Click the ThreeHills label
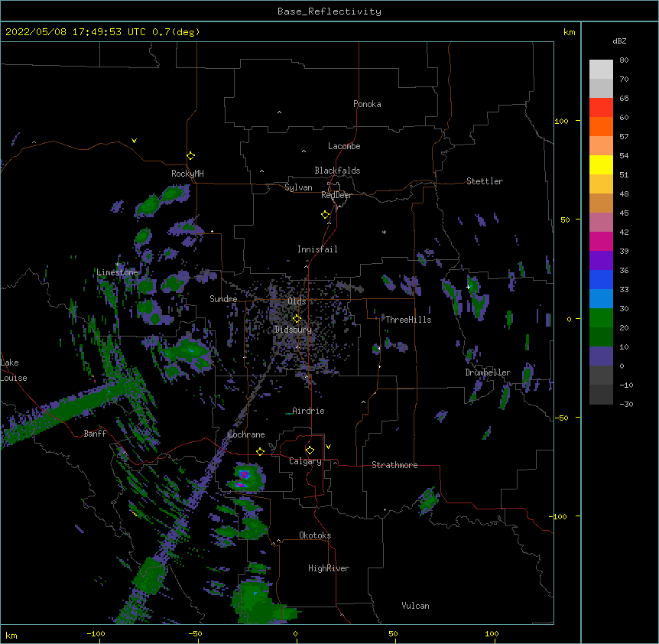The image size is (659, 644). (x=408, y=320)
